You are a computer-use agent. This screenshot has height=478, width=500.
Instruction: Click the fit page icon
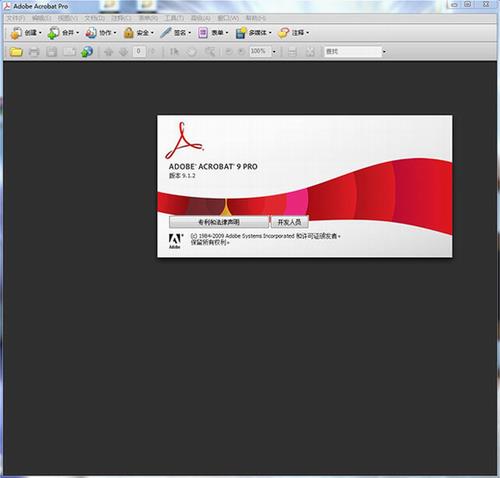[310, 52]
